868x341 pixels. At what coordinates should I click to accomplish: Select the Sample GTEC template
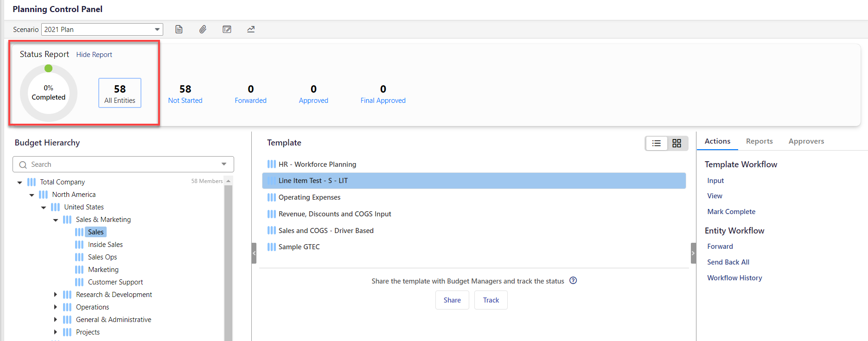pyautogui.click(x=299, y=247)
